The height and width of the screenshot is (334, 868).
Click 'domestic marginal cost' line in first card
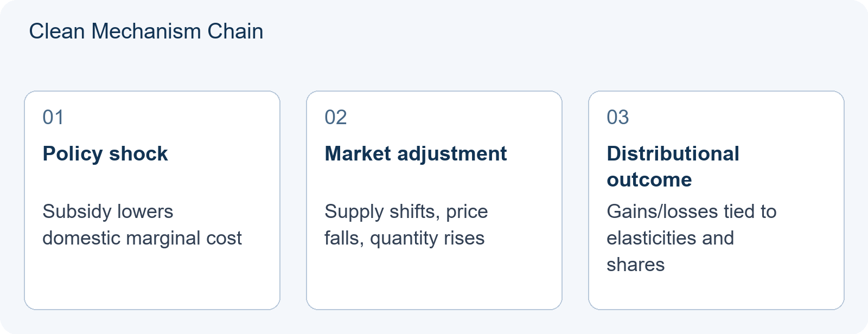coord(142,238)
